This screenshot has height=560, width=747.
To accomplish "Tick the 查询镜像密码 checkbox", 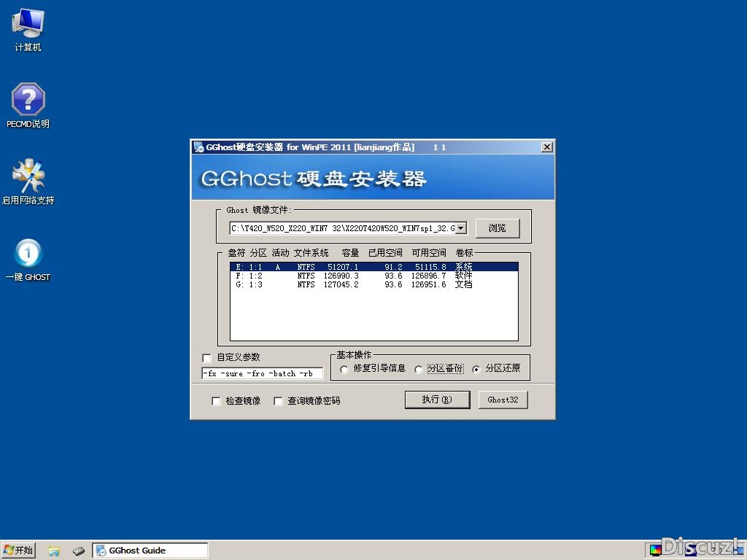I will tap(278, 401).
